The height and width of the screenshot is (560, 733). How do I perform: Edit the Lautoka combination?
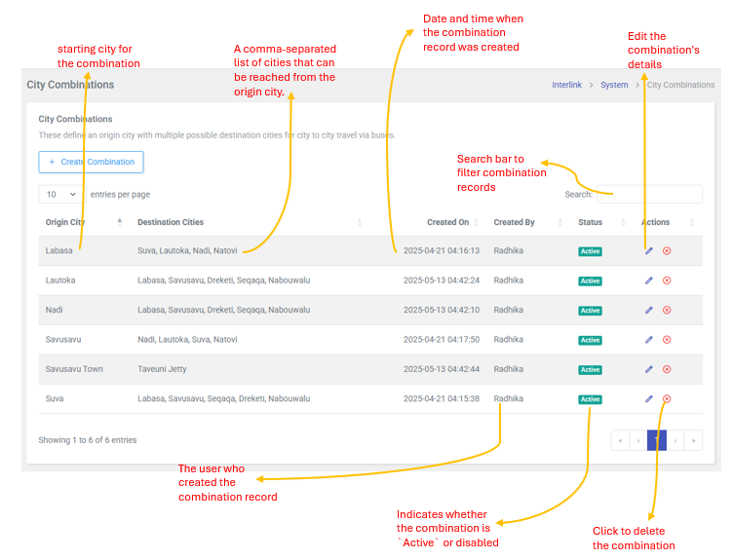pyautogui.click(x=649, y=280)
